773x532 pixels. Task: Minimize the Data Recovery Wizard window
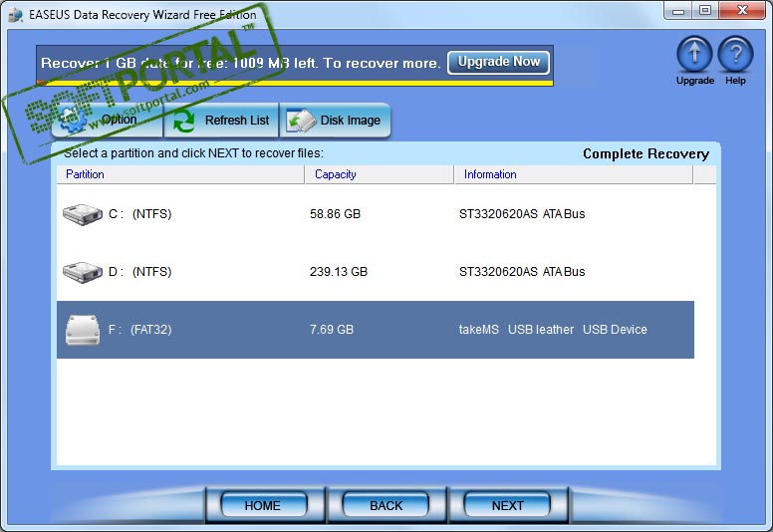coord(678,11)
